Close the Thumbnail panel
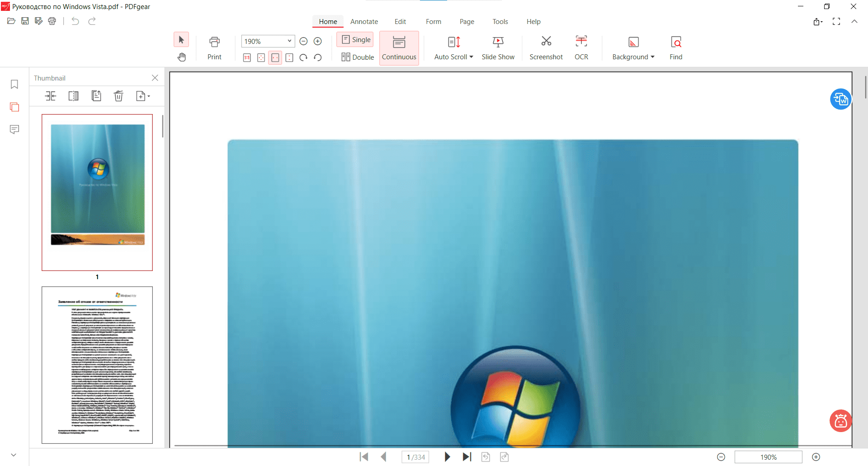Viewport: 868px width, 466px height. 155,78
